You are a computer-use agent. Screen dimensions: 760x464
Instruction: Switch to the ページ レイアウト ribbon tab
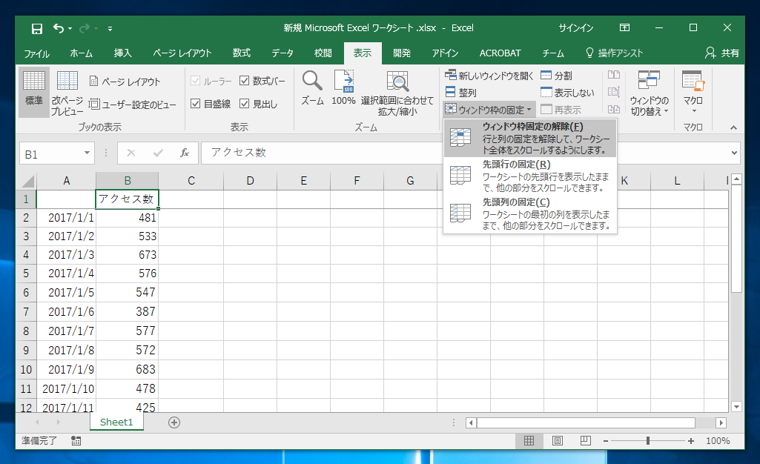click(x=182, y=53)
